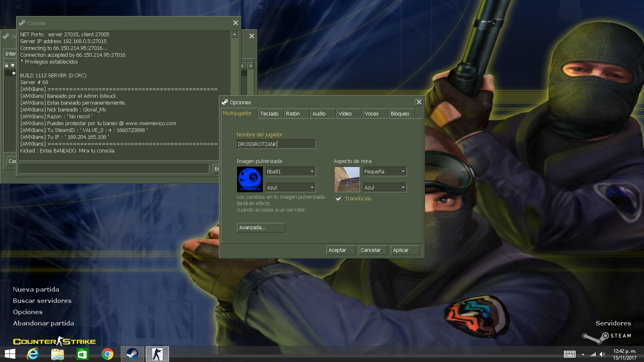This screenshot has width=644, height=362.
Task: Click the Internet tab in server browser behind
Action: tap(10, 54)
